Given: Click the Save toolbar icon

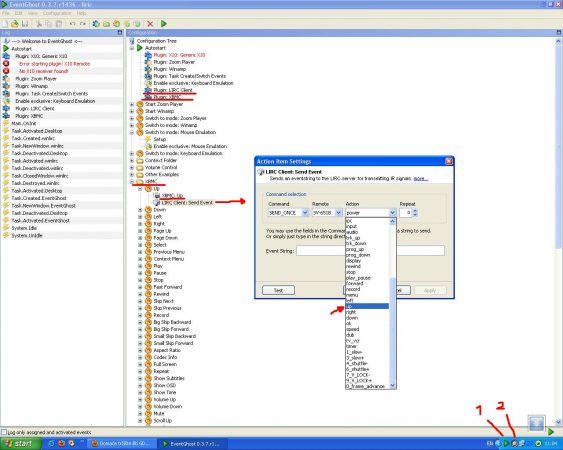Looking at the screenshot, I should [x=25, y=24].
